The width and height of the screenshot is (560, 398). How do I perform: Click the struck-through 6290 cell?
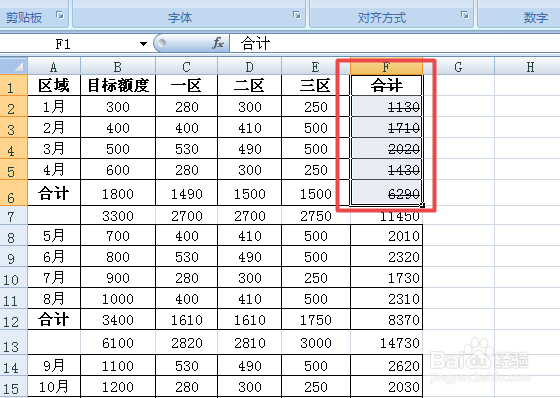click(x=386, y=193)
